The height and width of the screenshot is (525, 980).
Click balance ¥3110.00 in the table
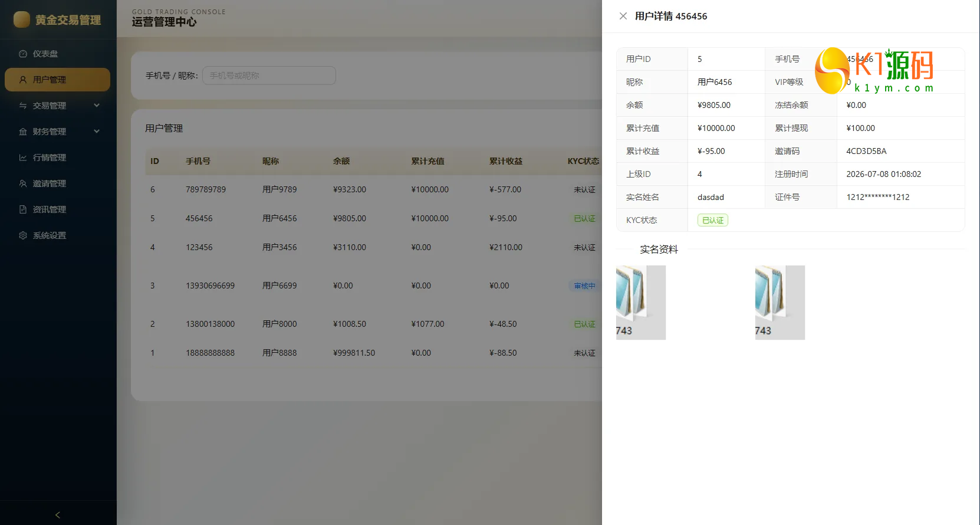pyautogui.click(x=350, y=247)
